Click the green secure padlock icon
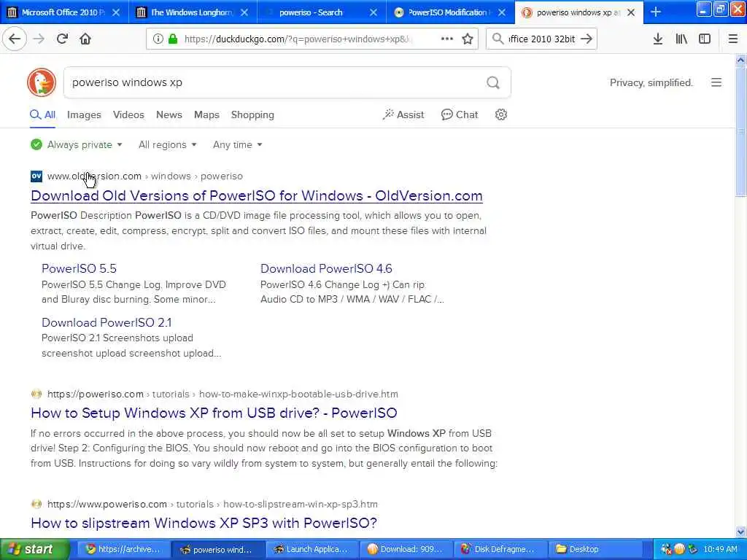747x560 pixels. point(173,39)
